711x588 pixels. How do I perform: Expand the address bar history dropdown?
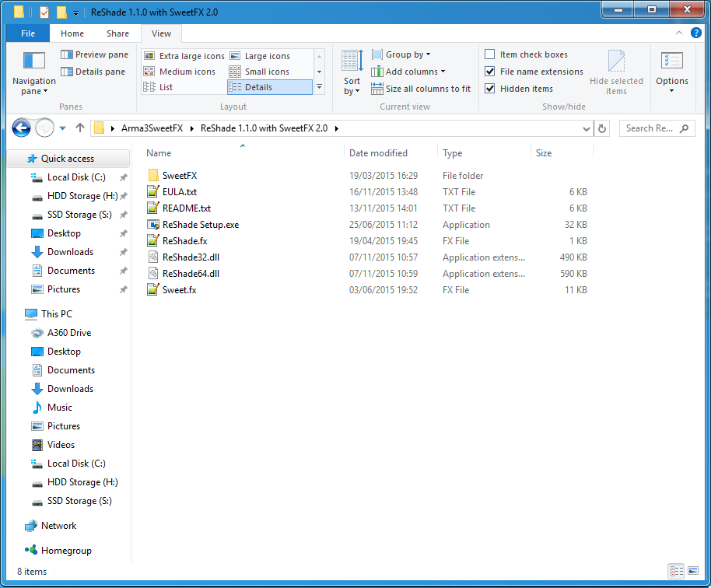pyautogui.click(x=586, y=129)
